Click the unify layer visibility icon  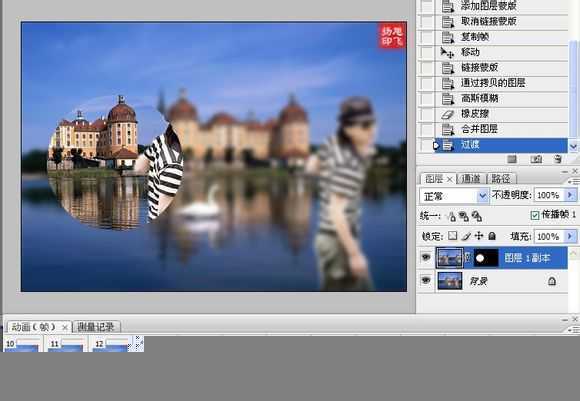tap(463, 216)
